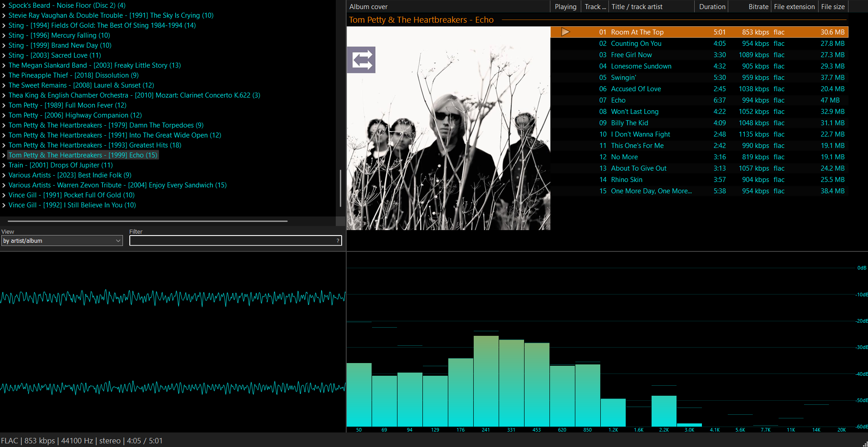Select track 04 Lonesome Sundown

699,66
